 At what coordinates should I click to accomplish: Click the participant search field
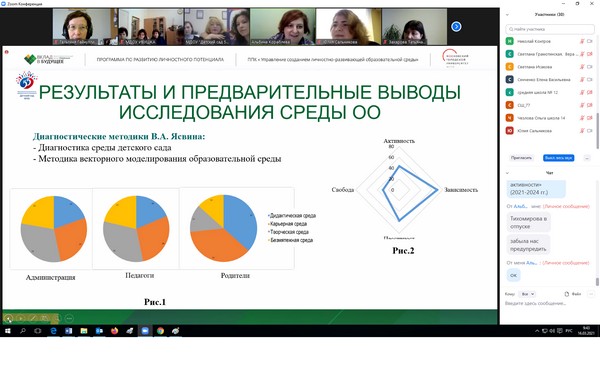[x=550, y=29]
